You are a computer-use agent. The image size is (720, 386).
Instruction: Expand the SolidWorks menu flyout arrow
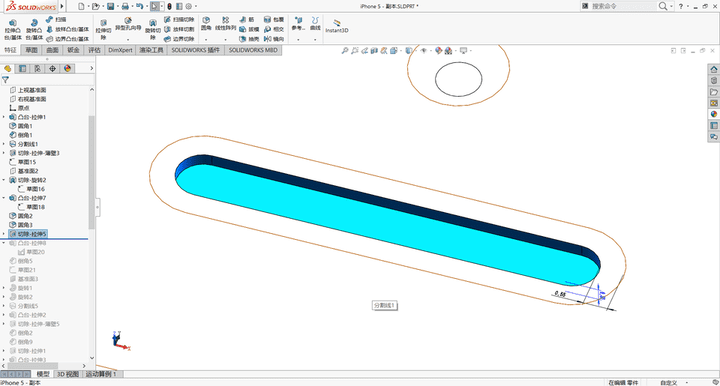pyautogui.click(x=62, y=6)
